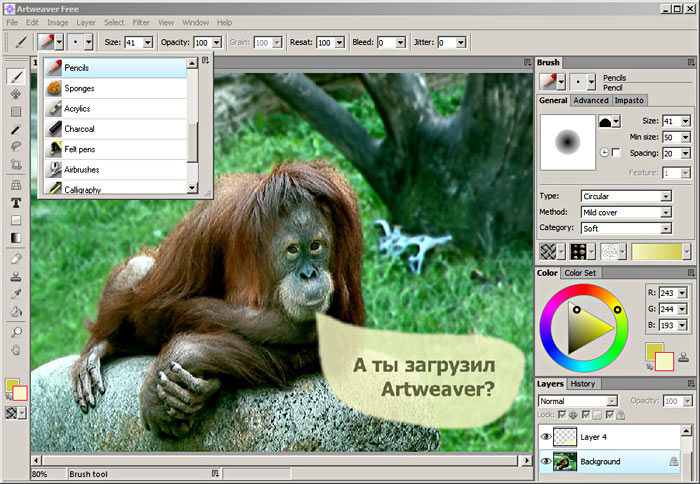Select the Move tool

16,94
